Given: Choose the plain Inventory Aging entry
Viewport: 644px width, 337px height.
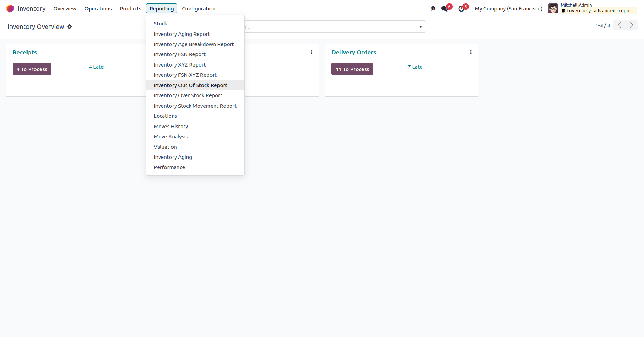Looking at the screenshot, I should 195,157.
